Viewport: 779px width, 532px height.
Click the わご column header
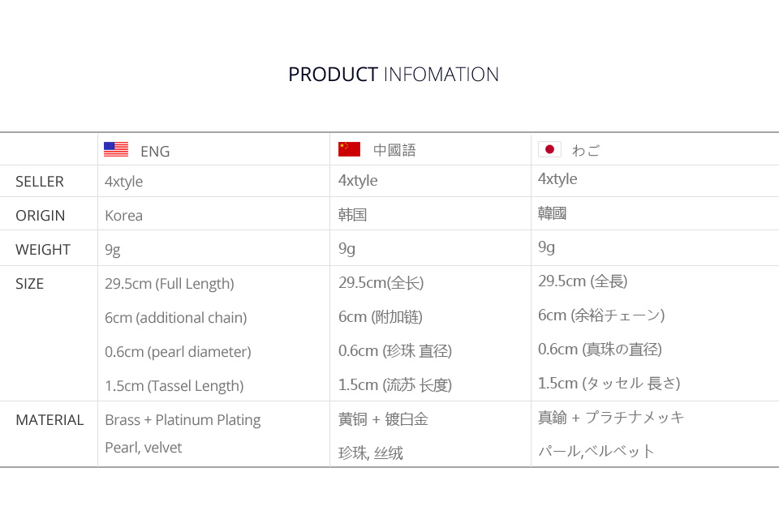click(x=586, y=150)
